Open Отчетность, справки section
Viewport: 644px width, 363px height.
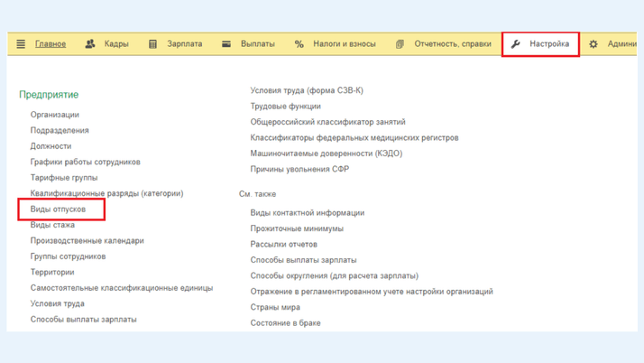(x=453, y=44)
